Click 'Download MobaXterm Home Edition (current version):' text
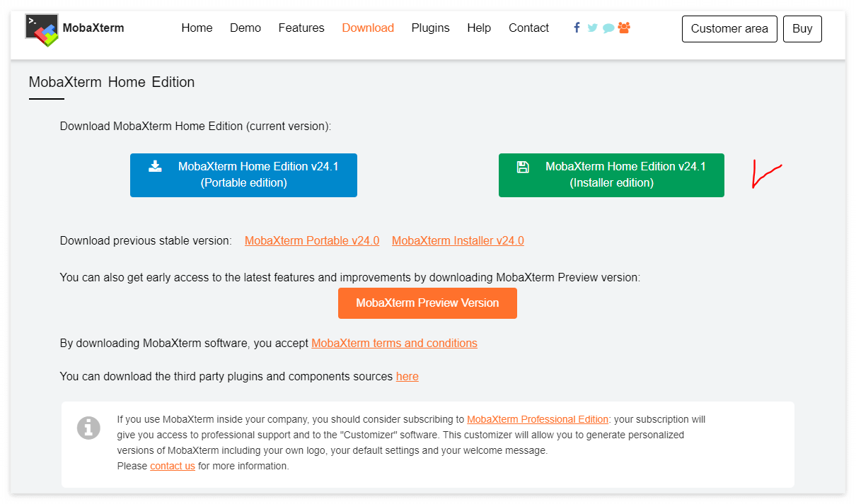The image size is (856, 504). 196,127
